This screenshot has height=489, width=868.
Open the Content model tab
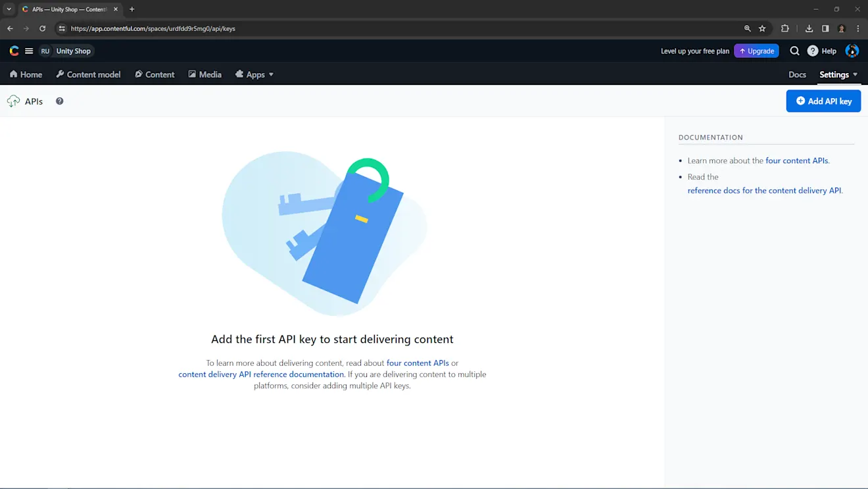coord(88,74)
